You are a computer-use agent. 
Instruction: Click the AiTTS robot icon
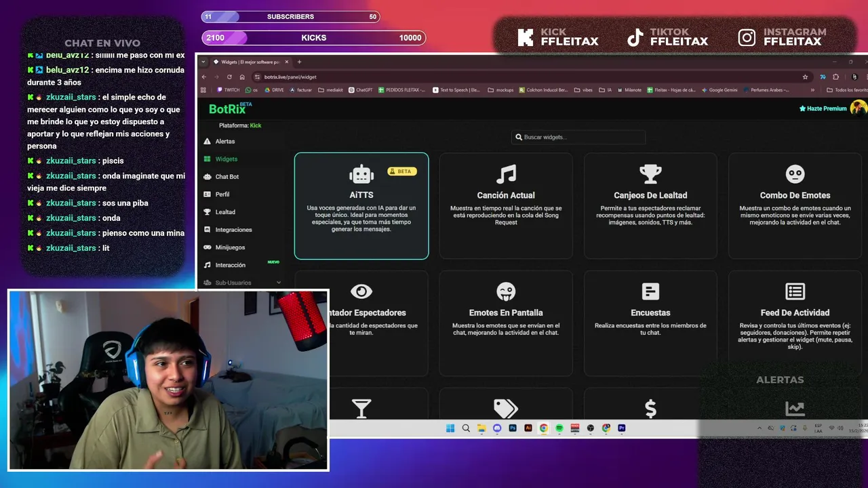tap(361, 174)
